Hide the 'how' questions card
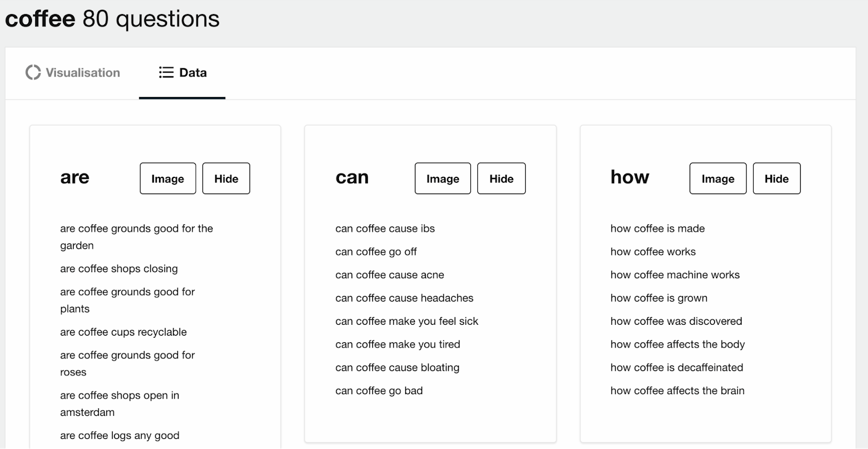This screenshot has width=868, height=449. 776,178
